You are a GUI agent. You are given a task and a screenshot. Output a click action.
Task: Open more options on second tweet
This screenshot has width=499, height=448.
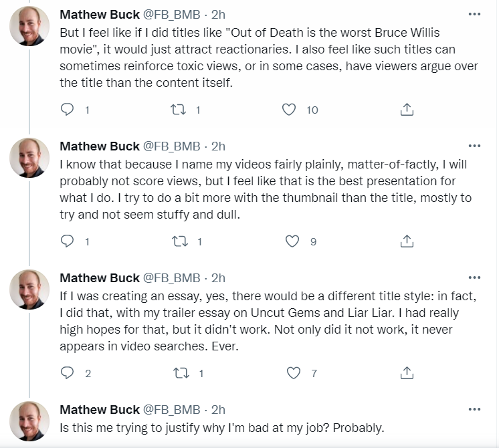click(474, 146)
